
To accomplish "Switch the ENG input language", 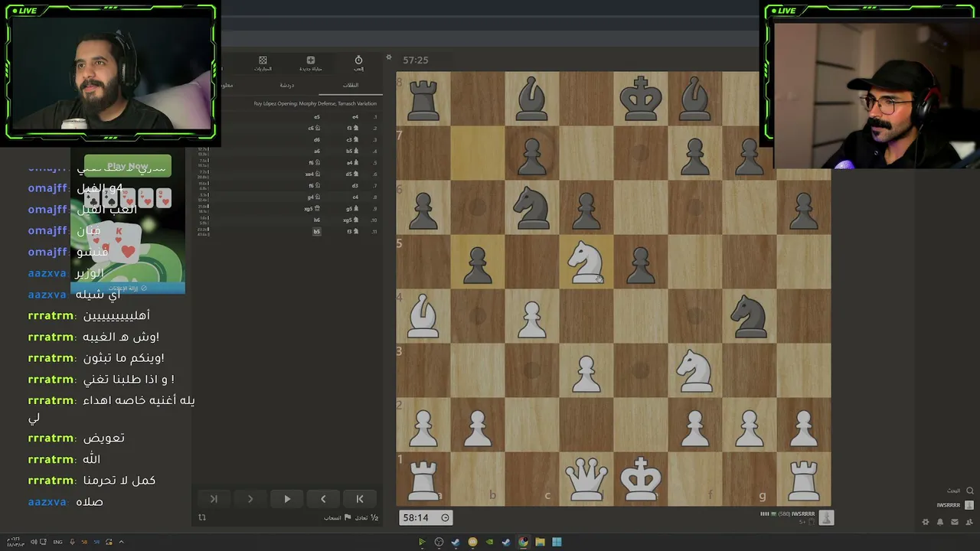I will point(58,542).
